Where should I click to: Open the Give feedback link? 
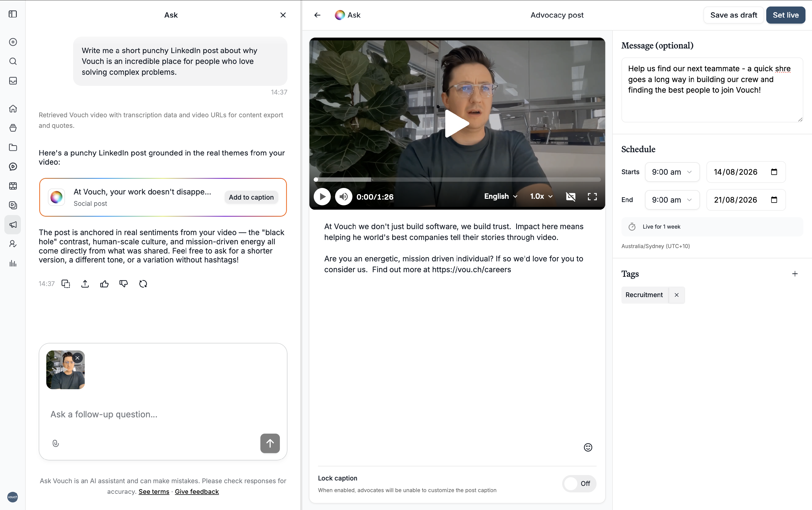tap(197, 492)
